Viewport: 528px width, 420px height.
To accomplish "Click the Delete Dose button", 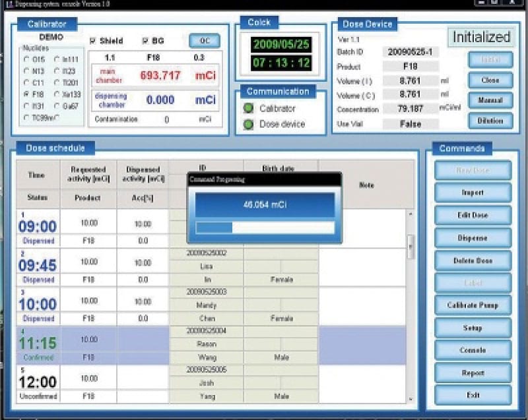I will [472, 260].
